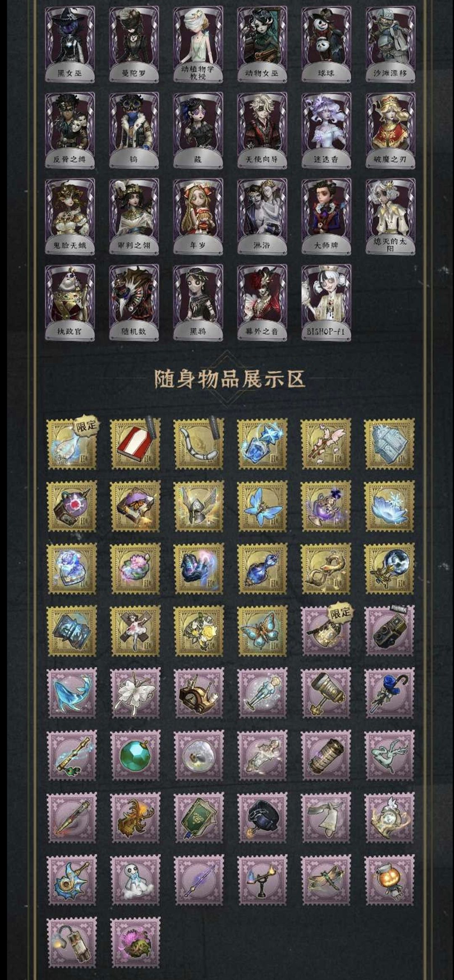Open the 曼陀罗 costume card

[x=134, y=45]
